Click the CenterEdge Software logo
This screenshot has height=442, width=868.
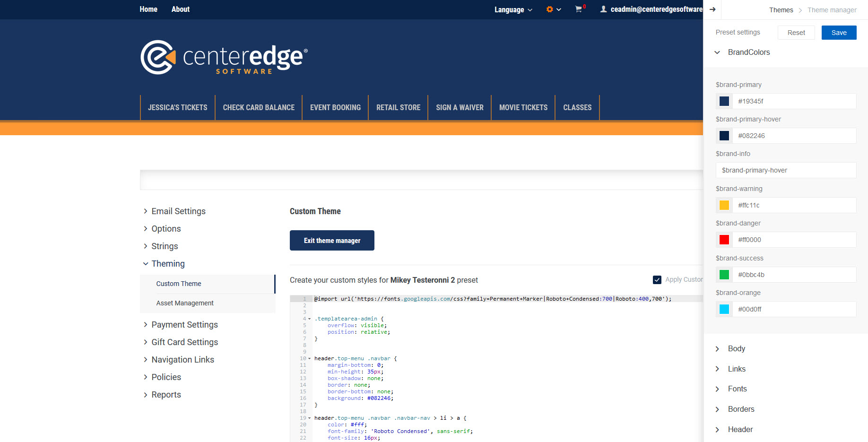[x=224, y=57]
